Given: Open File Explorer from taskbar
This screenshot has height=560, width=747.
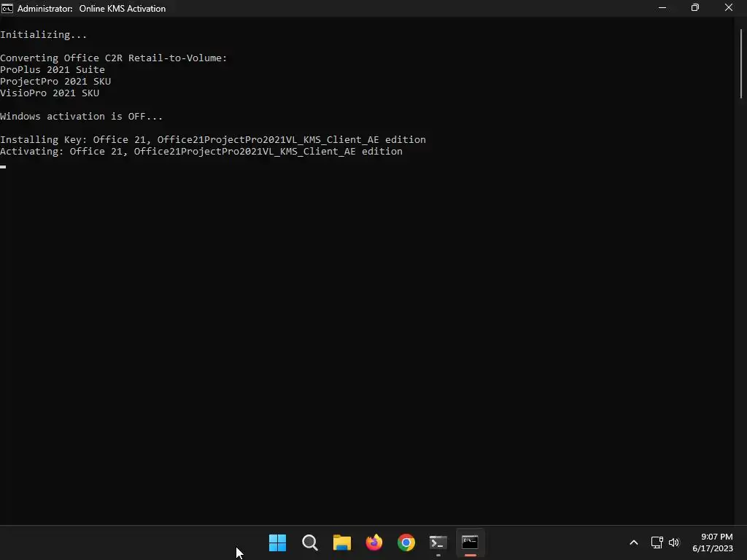Looking at the screenshot, I should pyautogui.click(x=341, y=542).
